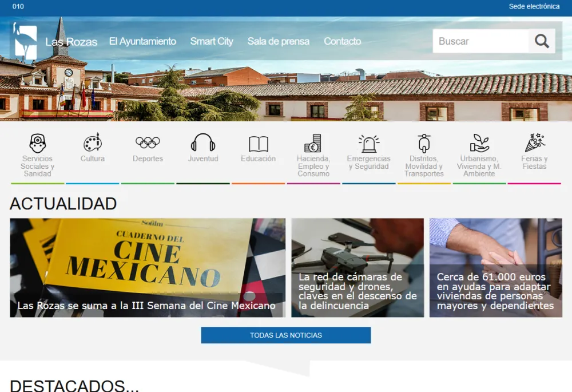
Task: Open the Juventud headphones icon
Action: click(x=203, y=142)
